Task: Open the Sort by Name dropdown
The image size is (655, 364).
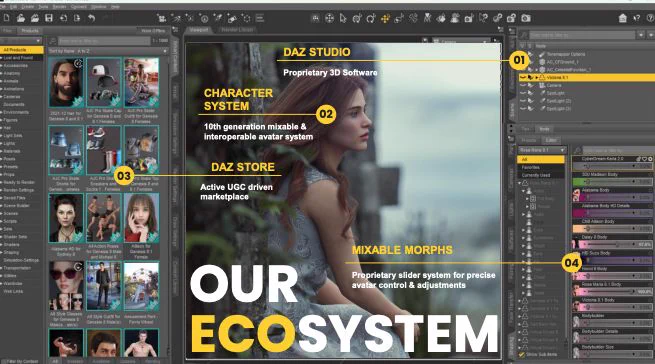Action: click(x=108, y=51)
